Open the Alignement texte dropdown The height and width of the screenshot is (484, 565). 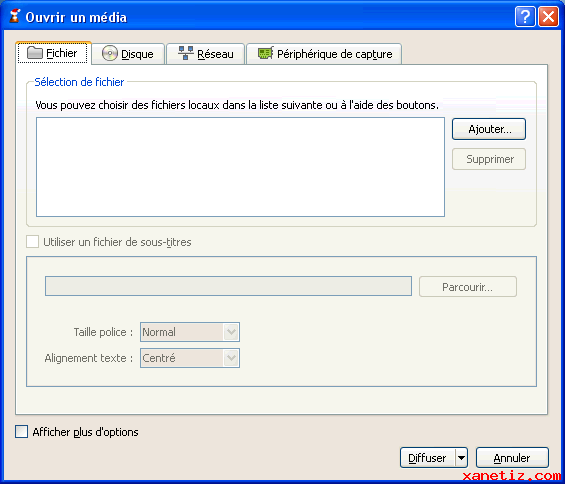click(x=190, y=358)
